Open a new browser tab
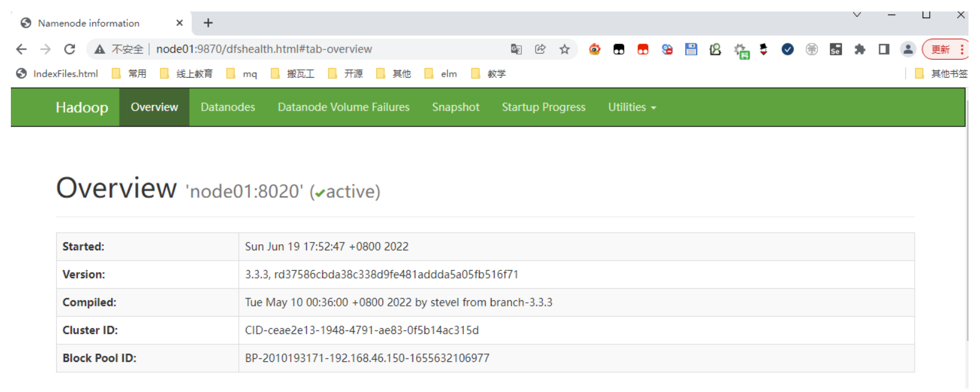The image size is (980, 392). pos(208,23)
